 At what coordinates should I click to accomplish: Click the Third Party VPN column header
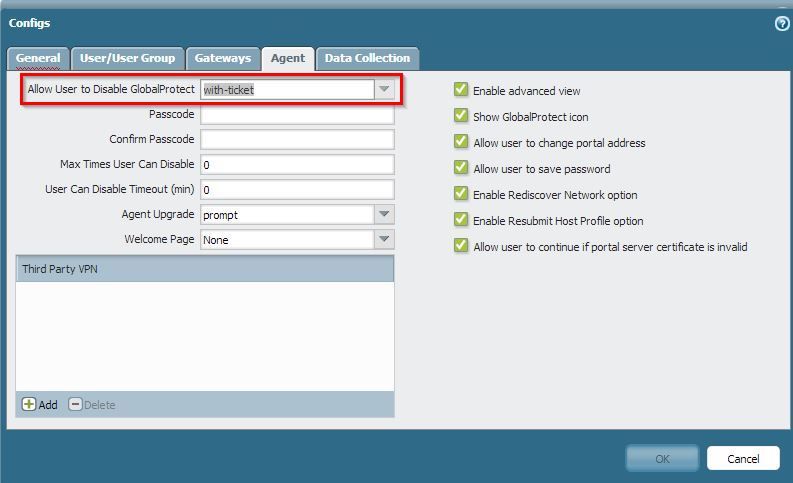(205, 269)
